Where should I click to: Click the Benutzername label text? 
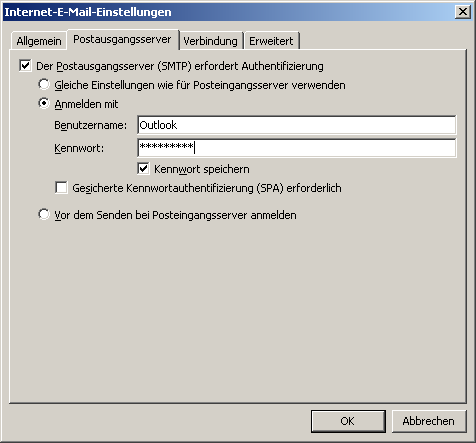coord(90,125)
